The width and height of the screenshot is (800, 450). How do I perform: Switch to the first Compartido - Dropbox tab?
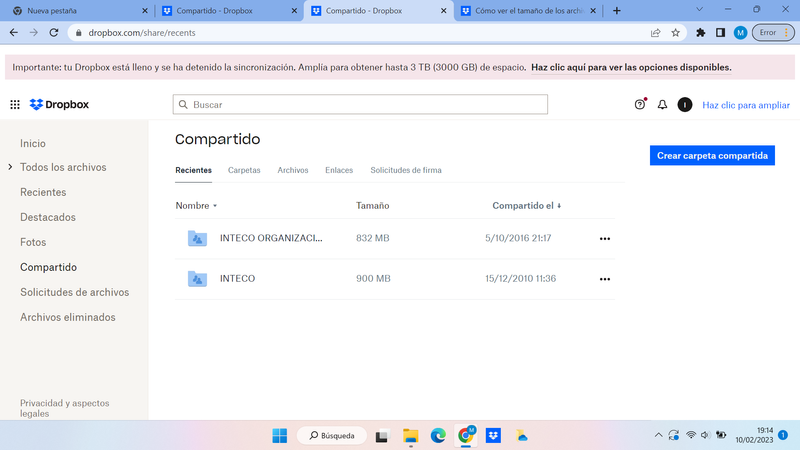click(229, 11)
